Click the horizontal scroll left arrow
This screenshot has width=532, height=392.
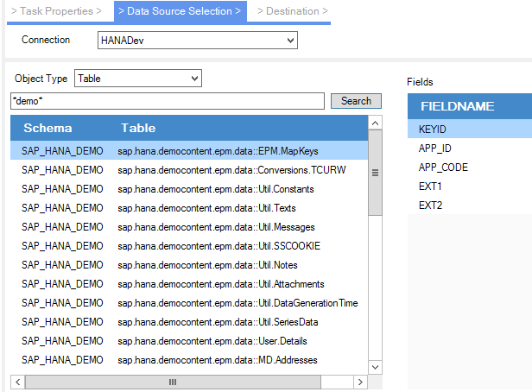pyautogui.click(x=17, y=383)
